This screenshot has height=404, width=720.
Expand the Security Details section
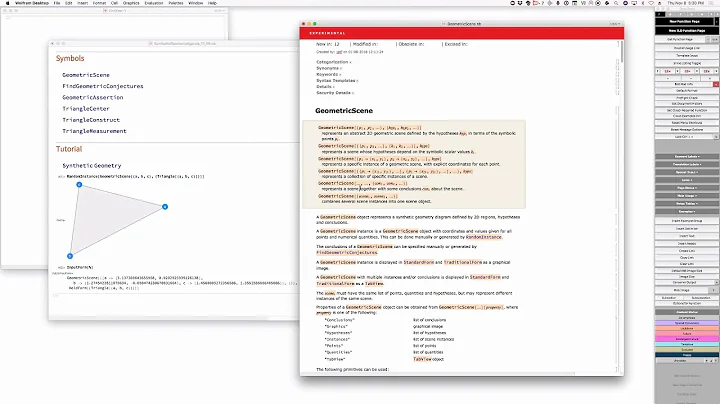tap(335, 93)
